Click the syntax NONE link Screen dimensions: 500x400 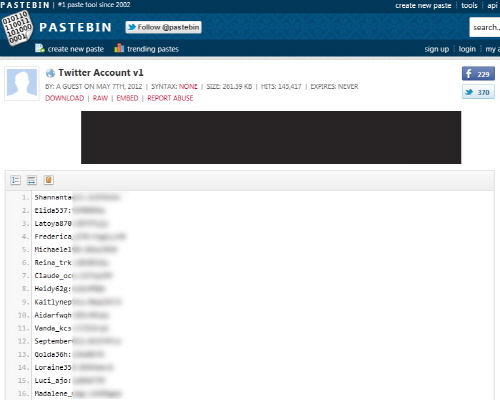click(188, 87)
